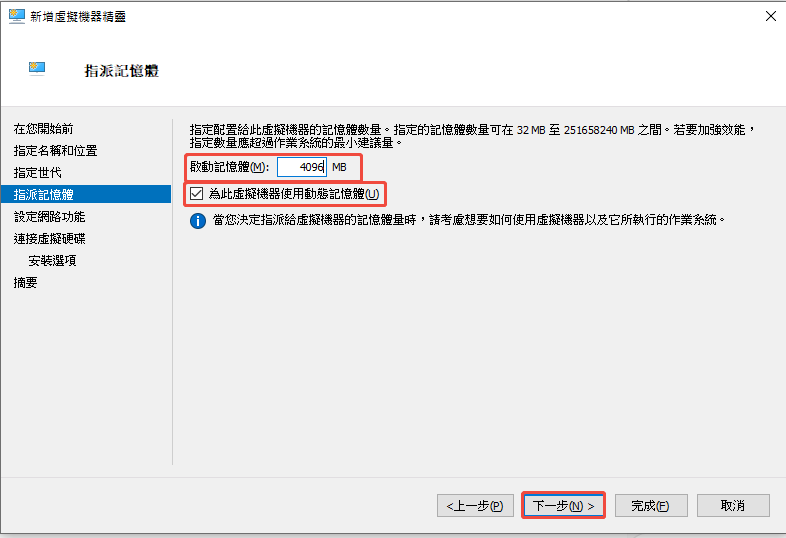Click the 啟動記憶體 input field

[x=302, y=167]
